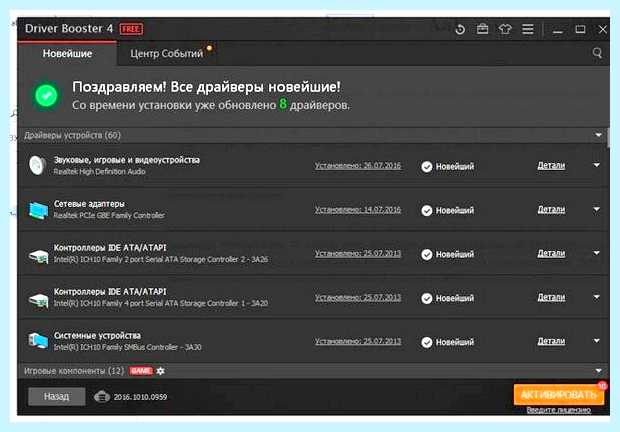Collapse the Драйверы устройств (60) section
The image size is (620, 432).
point(598,135)
